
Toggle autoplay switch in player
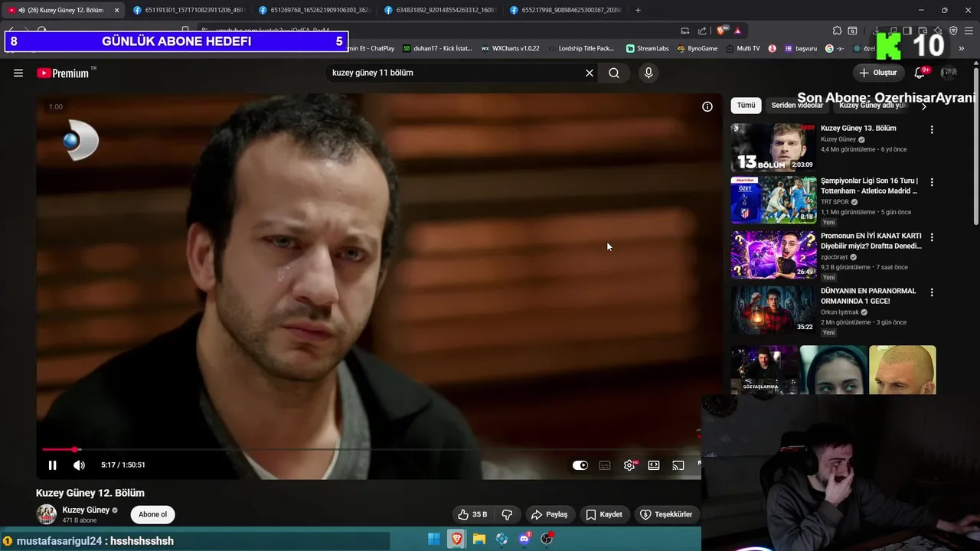point(580,465)
